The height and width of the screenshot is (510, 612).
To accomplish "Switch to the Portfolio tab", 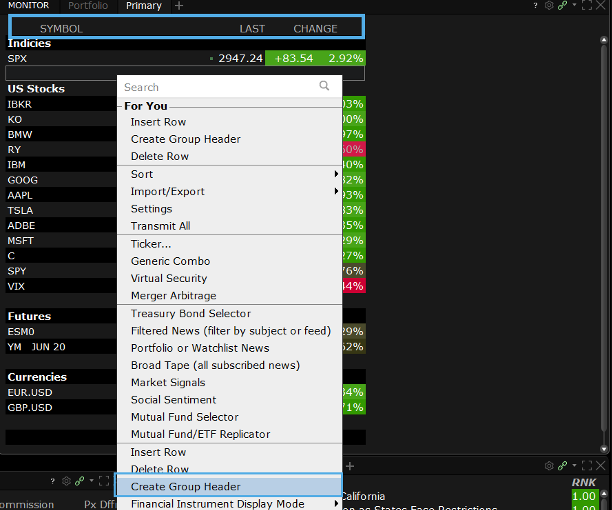I will tap(88, 6).
